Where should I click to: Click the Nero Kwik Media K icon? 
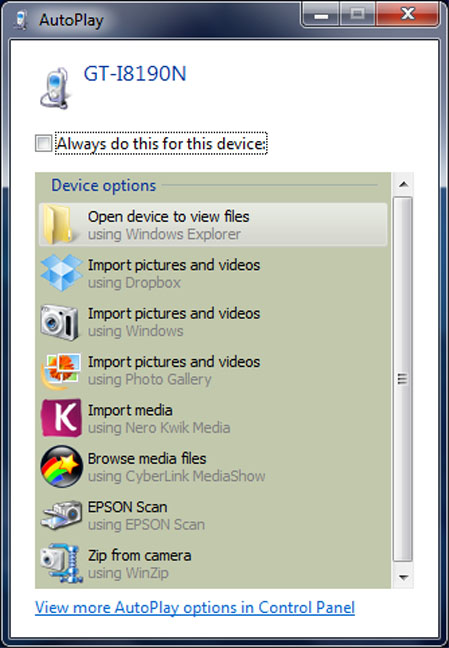[x=61, y=418]
